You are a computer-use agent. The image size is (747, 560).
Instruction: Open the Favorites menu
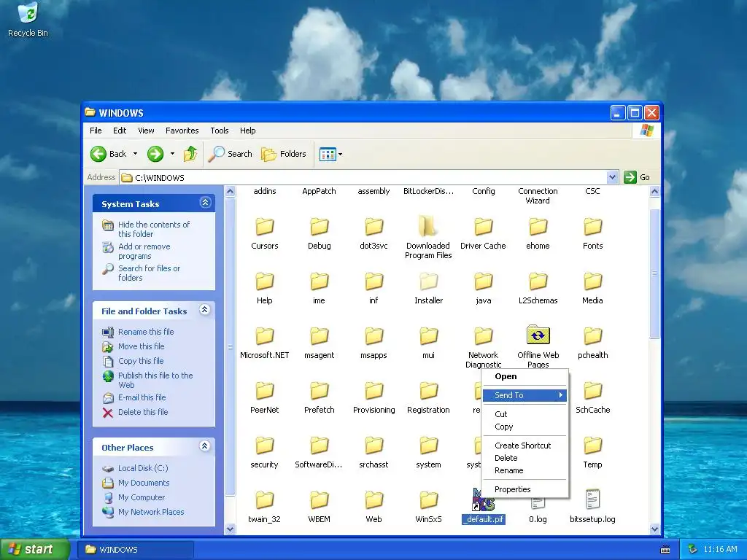point(182,131)
